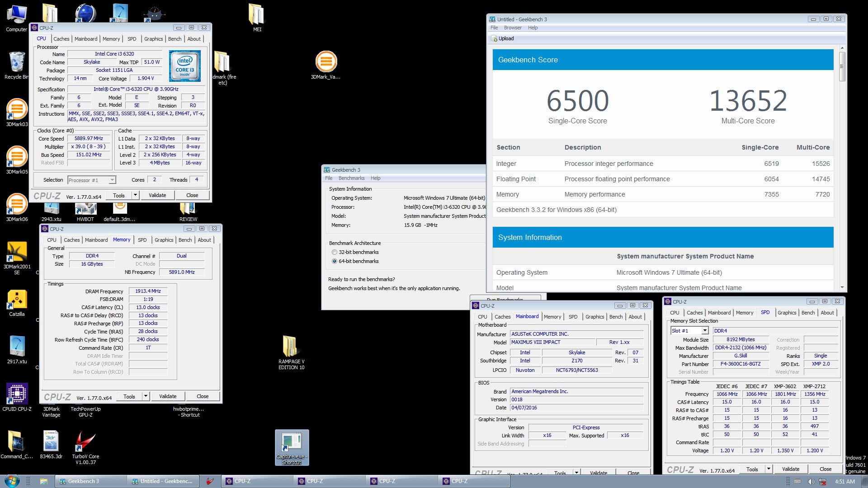Image resolution: width=868 pixels, height=488 pixels.
Task: Open Tools dropdown arrow in SPD CPU-Z
Action: tap(769, 469)
